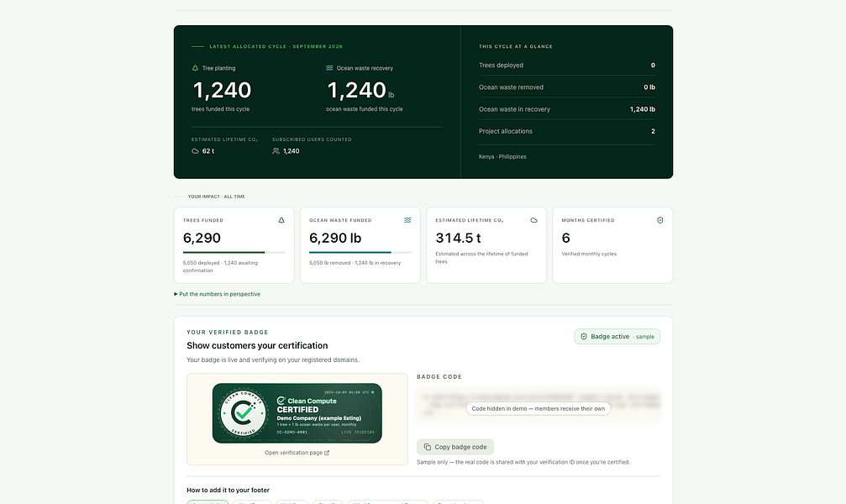Click the Badge active status pill
The width and height of the screenshot is (846, 504).
617,337
